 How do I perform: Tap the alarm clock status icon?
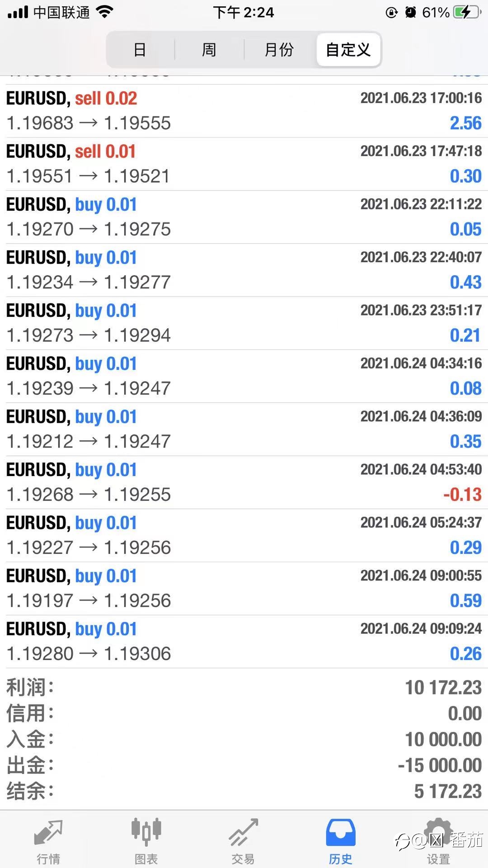410,12
